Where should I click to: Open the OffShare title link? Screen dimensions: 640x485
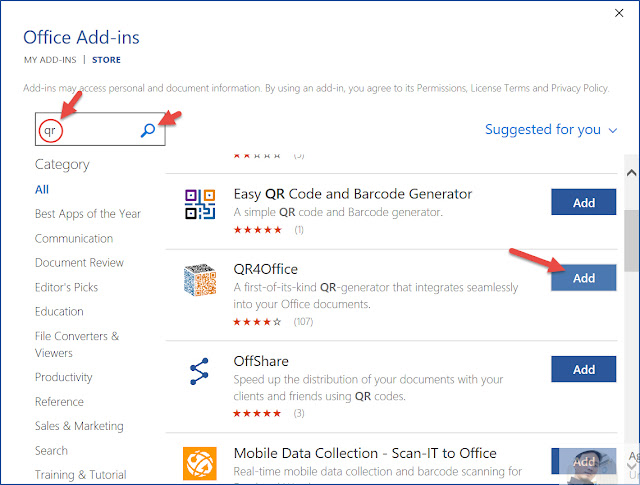(261, 361)
